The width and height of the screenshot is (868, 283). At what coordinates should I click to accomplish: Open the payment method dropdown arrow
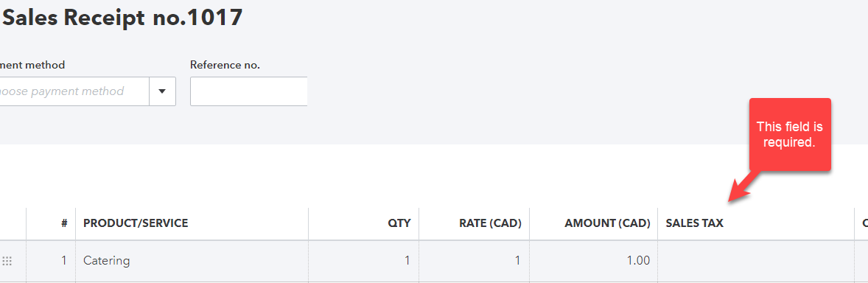162,91
